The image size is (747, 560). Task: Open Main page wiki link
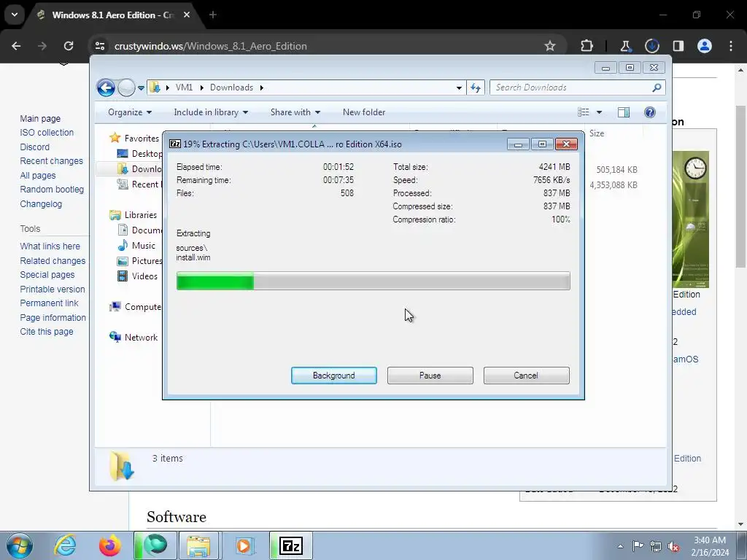coord(40,119)
